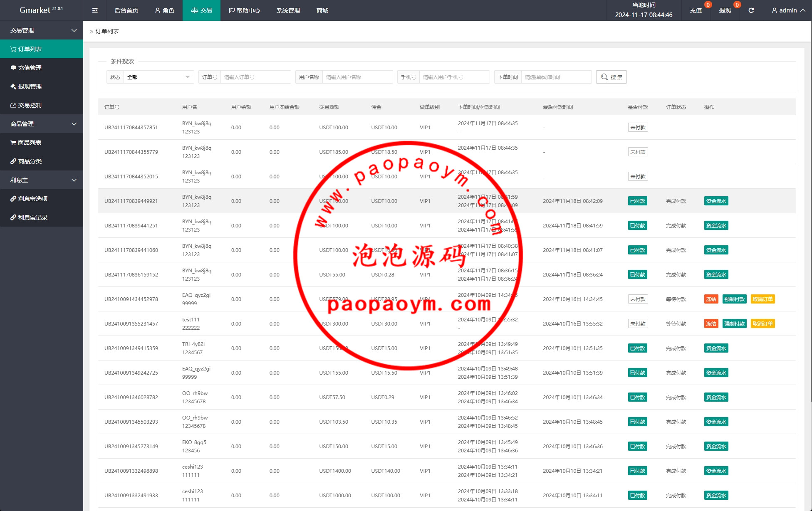The image size is (812, 511).
Task: Click the 订单号 search input field
Action: [255, 77]
